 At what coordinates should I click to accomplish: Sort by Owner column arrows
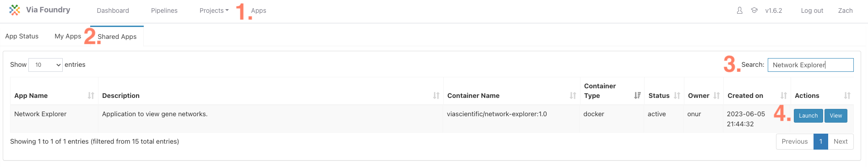pos(716,96)
